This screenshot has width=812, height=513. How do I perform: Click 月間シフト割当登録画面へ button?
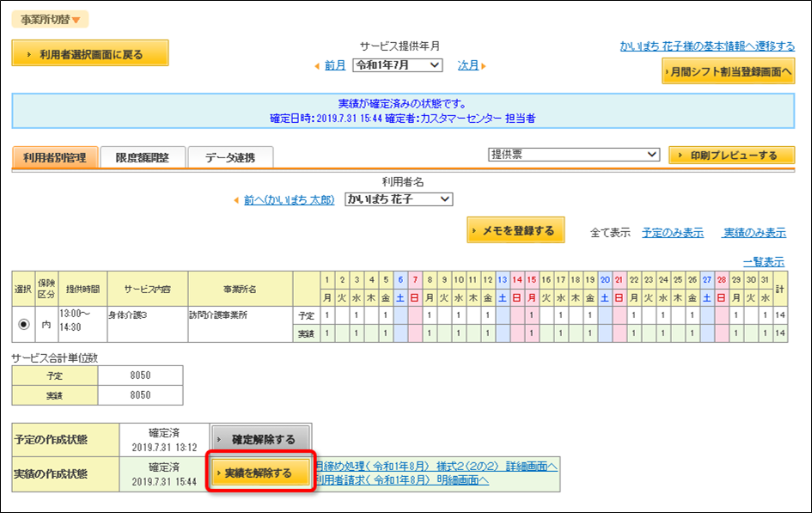(728, 71)
